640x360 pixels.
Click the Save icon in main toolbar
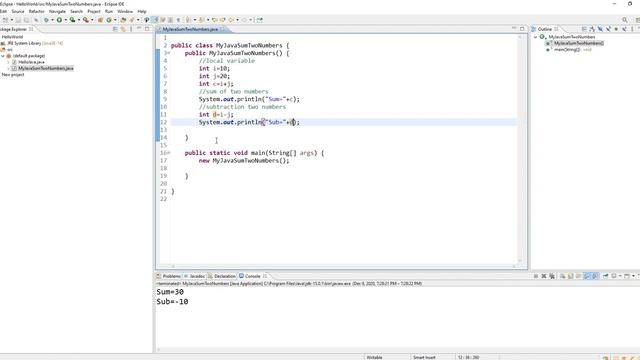(18, 20)
